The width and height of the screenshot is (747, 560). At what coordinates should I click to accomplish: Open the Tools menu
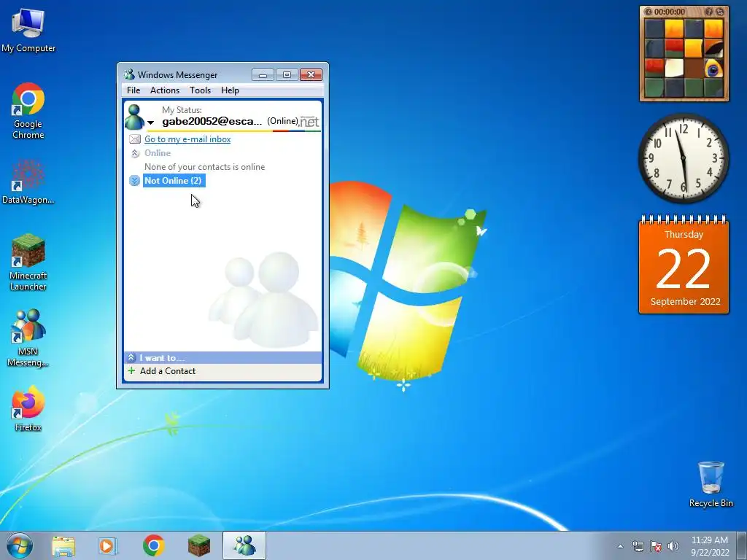pyautogui.click(x=200, y=90)
